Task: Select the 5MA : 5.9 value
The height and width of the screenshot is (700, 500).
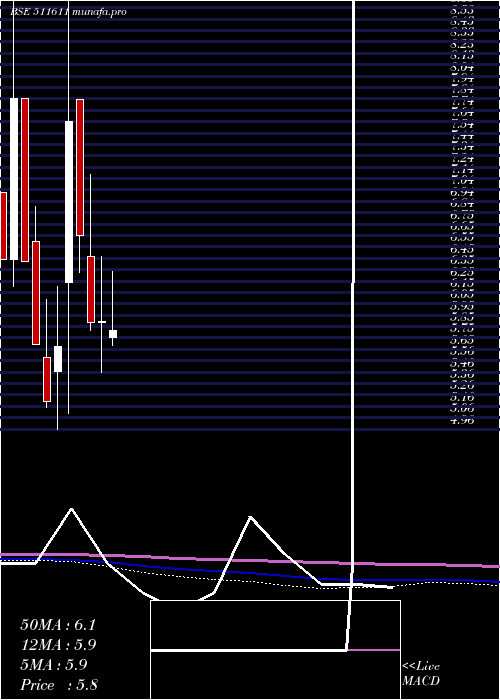Action: click(54, 665)
